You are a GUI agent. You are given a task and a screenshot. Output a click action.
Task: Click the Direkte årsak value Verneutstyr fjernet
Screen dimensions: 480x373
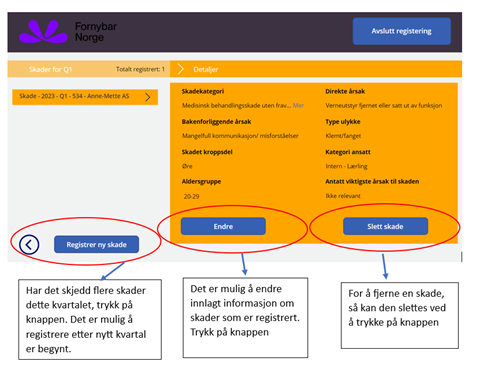(384, 105)
